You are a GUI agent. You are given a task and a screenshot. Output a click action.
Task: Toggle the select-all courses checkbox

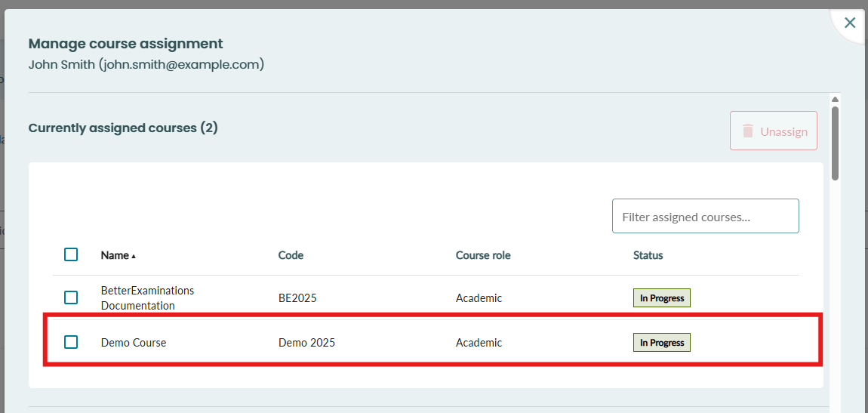click(71, 254)
